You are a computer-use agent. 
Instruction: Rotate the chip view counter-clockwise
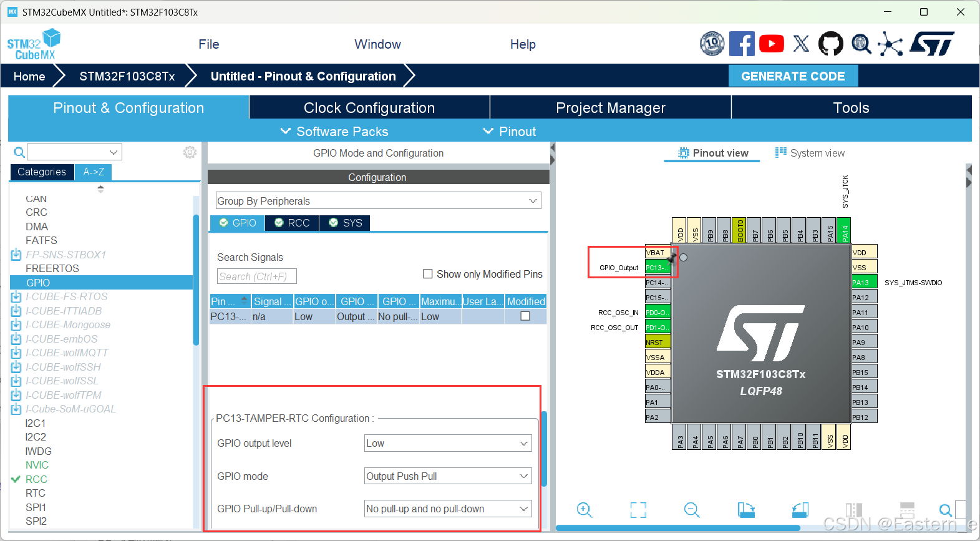coord(800,510)
